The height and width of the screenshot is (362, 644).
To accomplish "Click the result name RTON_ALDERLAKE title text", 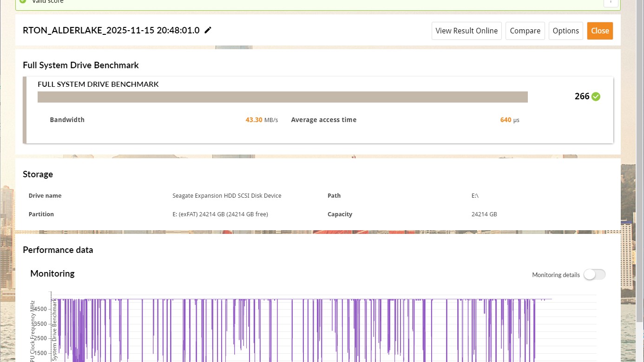I will [x=111, y=31].
